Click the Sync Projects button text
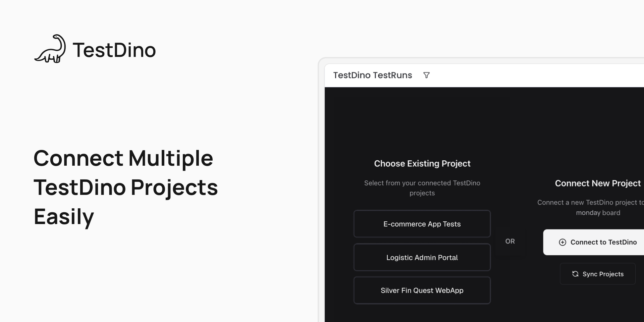 point(603,274)
